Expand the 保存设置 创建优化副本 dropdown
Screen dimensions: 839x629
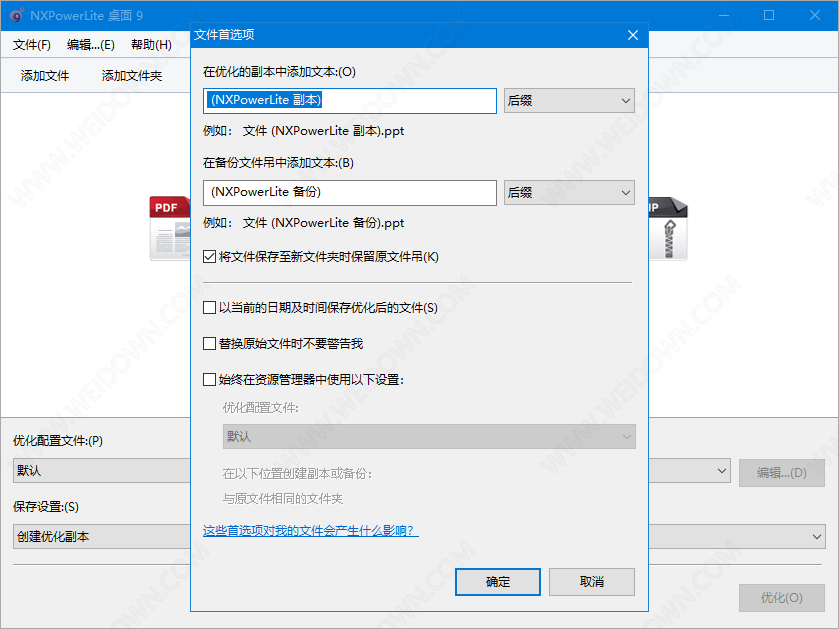816,537
